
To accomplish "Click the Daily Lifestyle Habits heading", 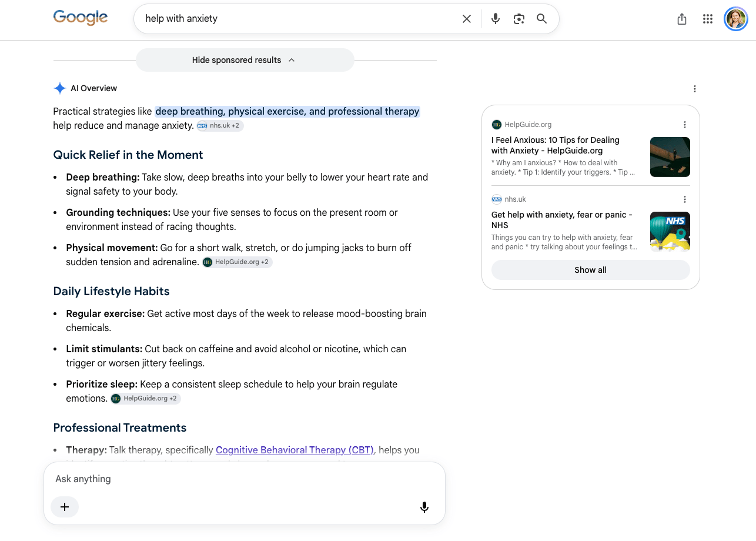I will (x=111, y=291).
